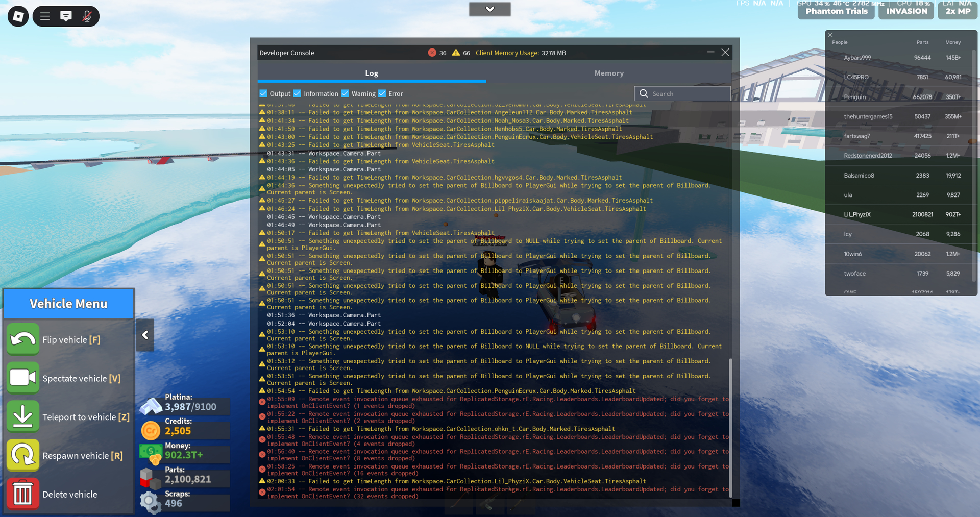The width and height of the screenshot is (980, 517).
Task: Expand the top center dropdown chevron
Action: 489,9
